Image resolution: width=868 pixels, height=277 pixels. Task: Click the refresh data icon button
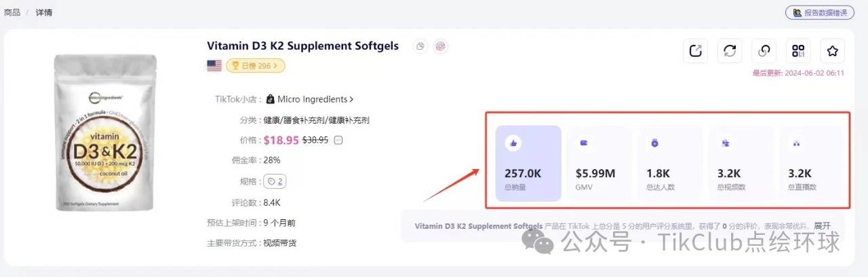[x=730, y=51]
